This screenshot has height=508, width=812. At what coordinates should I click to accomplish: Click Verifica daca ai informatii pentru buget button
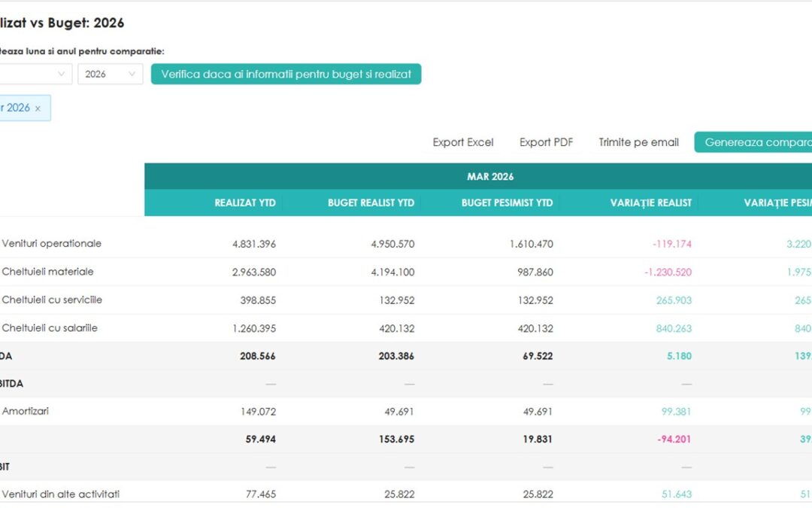pyautogui.click(x=286, y=74)
